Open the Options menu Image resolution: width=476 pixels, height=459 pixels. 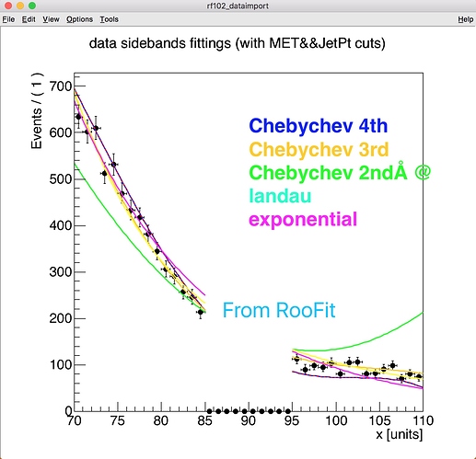(79, 19)
